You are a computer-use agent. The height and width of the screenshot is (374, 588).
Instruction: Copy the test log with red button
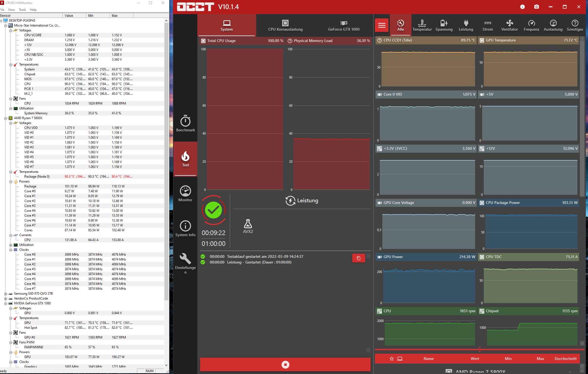coord(358,258)
